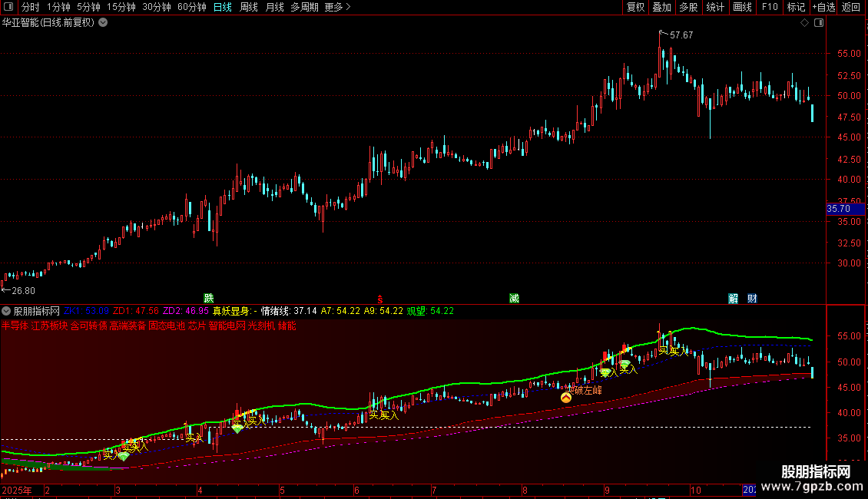Click the 26.80 low price label

(x=23, y=291)
